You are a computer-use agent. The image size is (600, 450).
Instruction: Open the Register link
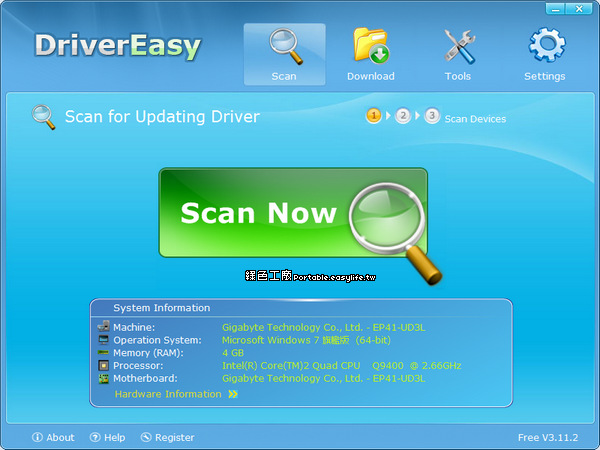[174, 437]
